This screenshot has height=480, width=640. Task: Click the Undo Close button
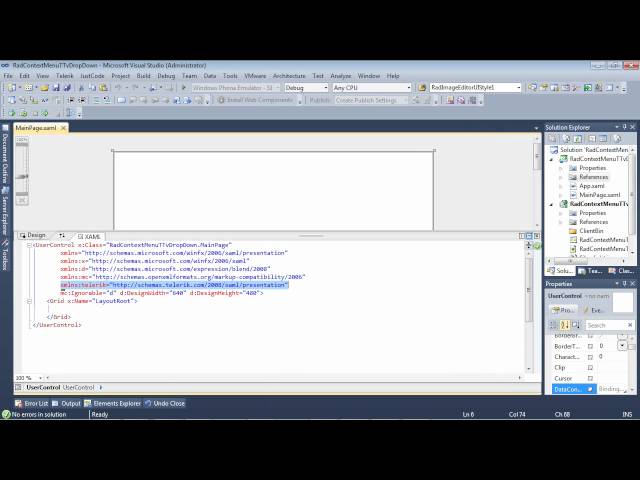click(x=165, y=403)
